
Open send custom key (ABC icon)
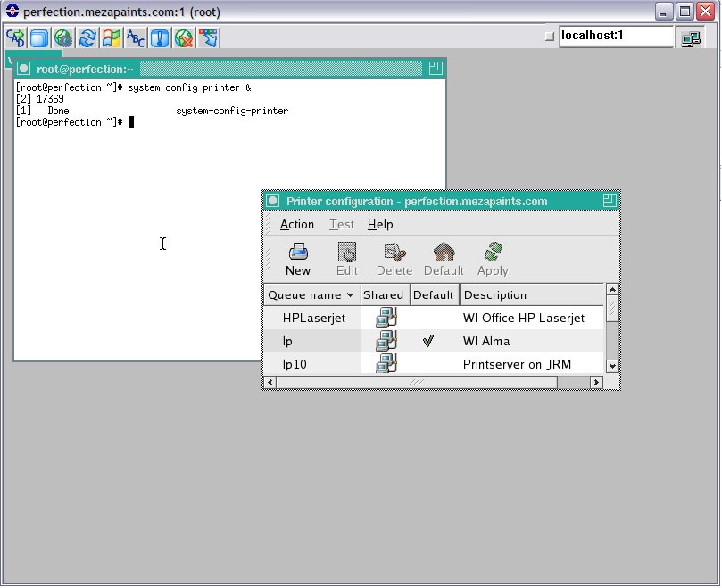[136, 37]
